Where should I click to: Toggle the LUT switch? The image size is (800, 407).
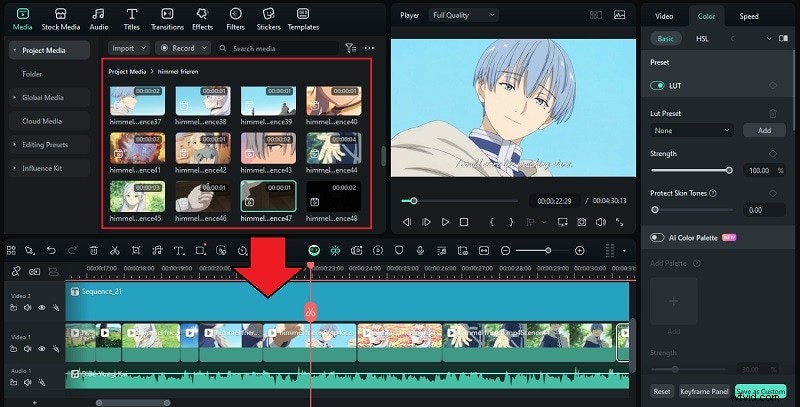[x=657, y=86]
